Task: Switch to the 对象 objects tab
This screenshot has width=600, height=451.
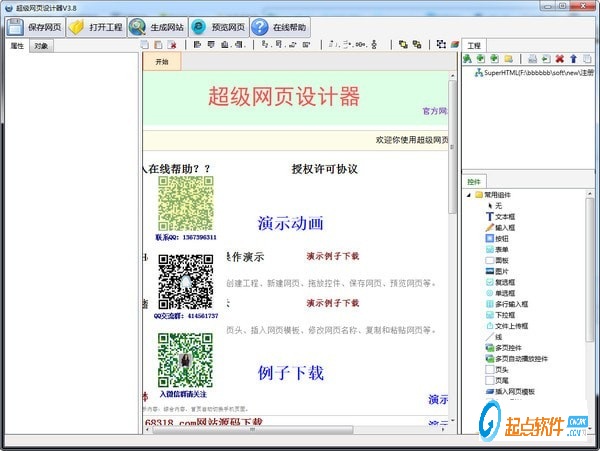Action: [x=41, y=46]
